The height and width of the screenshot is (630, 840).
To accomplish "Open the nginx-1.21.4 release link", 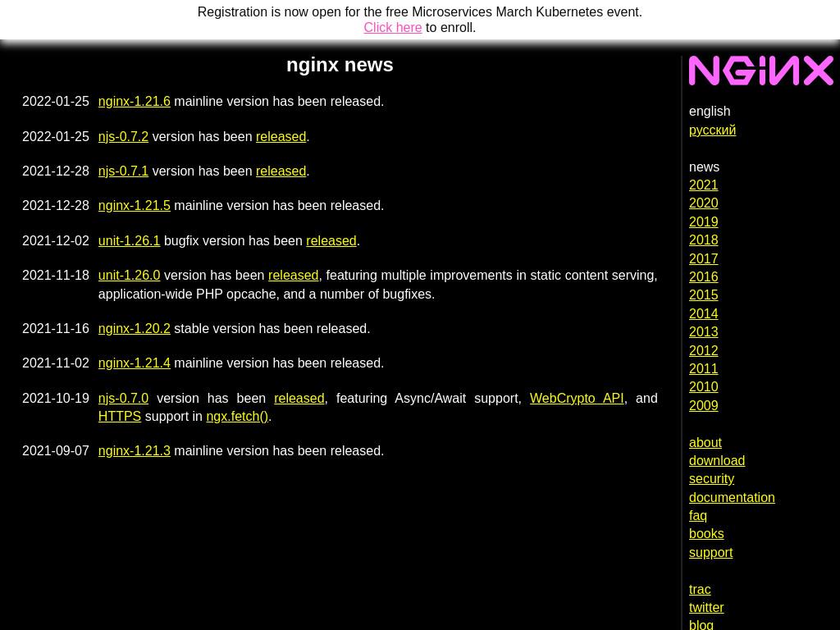I will pos(134,363).
